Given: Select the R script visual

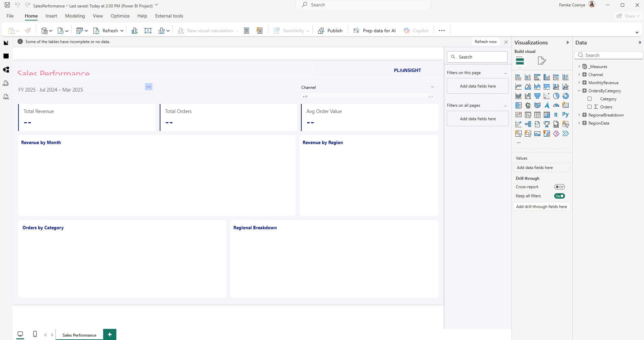Looking at the screenshot, I should 556,115.
